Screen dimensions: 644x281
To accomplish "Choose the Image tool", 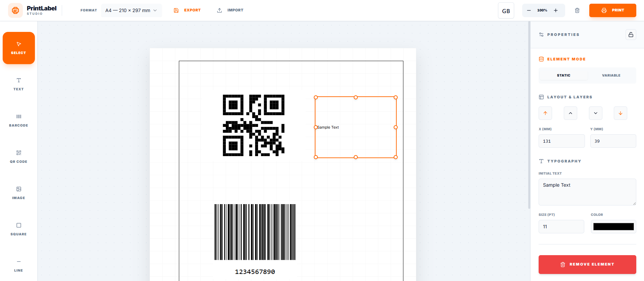I will coord(19,193).
